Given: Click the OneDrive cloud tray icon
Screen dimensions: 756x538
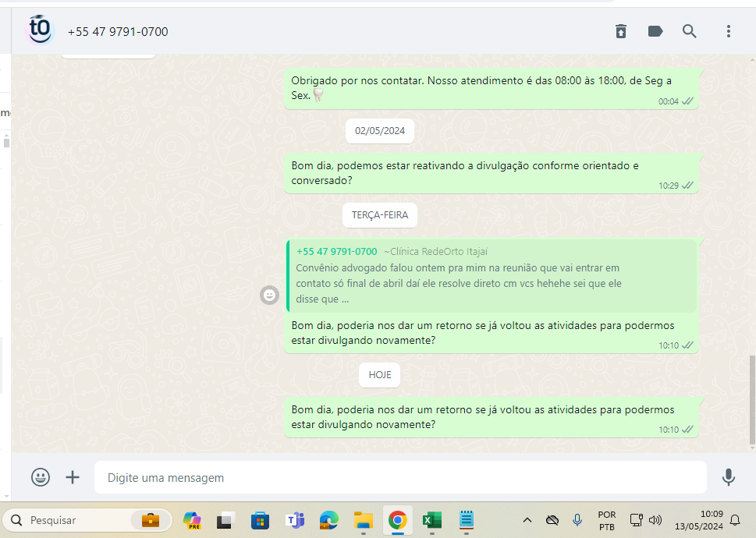Looking at the screenshot, I should [552, 520].
